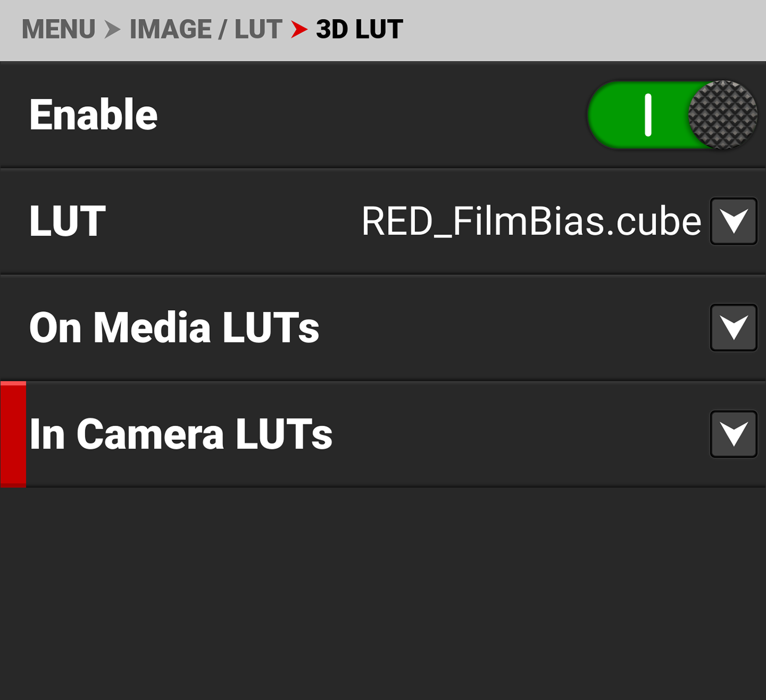Click the Enable label text
This screenshot has height=700, width=766.
tap(93, 115)
